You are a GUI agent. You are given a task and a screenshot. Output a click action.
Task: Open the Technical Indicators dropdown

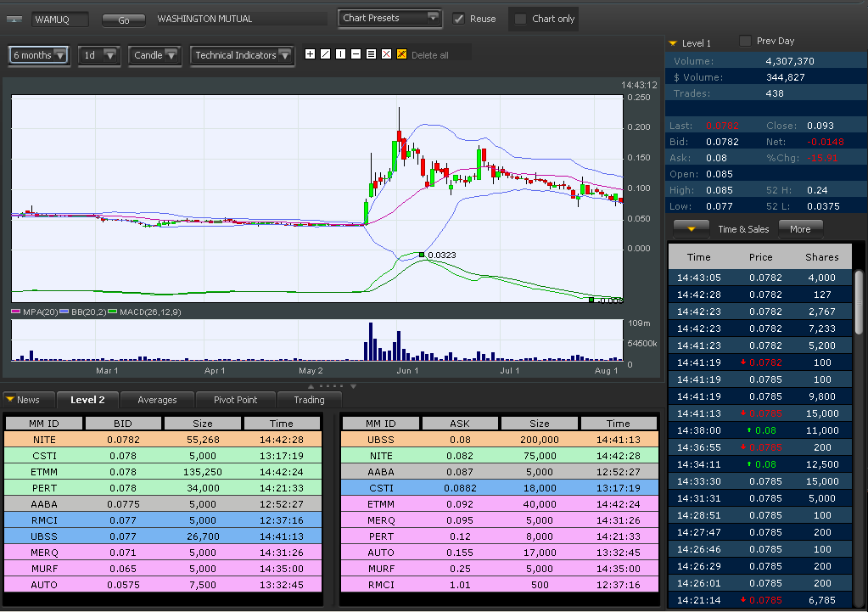242,55
